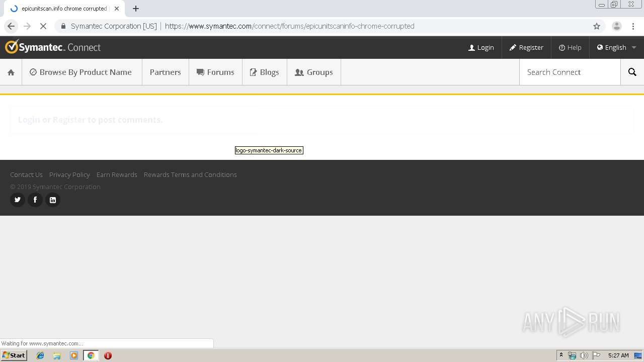Open the Register link
Image resolution: width=644 pixels, height=362 pixels.
coord(526,47)
